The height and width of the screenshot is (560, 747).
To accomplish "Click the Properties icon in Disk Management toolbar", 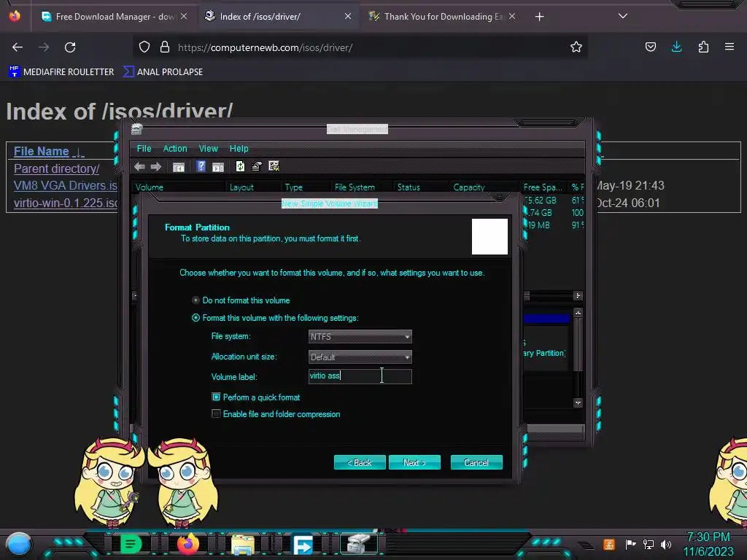I will pos(257,166).
